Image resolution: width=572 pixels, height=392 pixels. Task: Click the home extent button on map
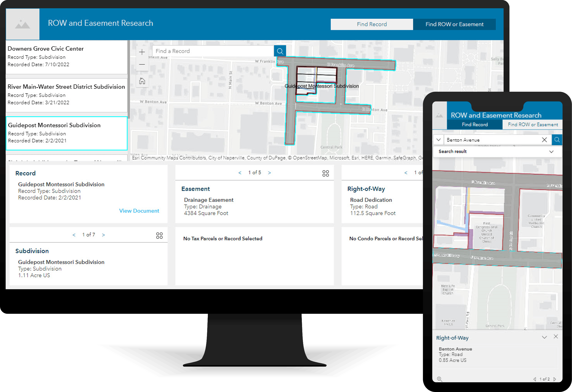point(142,81)
